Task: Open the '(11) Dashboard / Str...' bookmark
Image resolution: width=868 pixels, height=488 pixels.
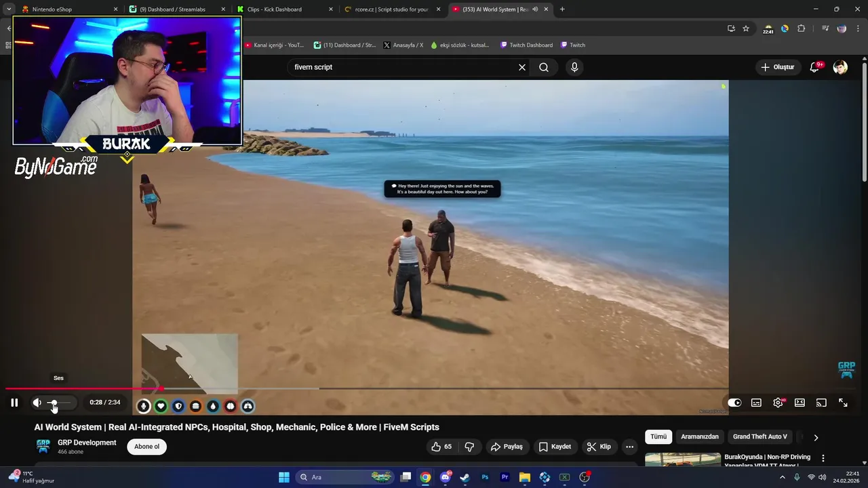Action: tap(344, 45)
